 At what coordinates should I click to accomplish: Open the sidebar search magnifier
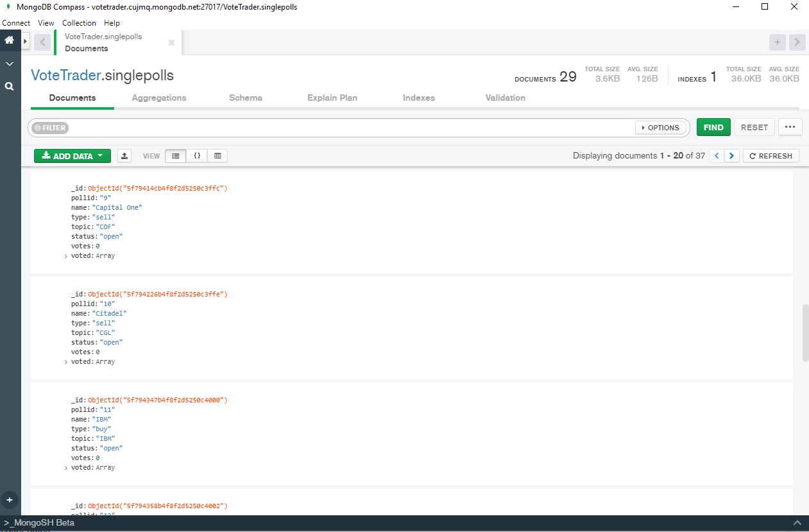10,86
